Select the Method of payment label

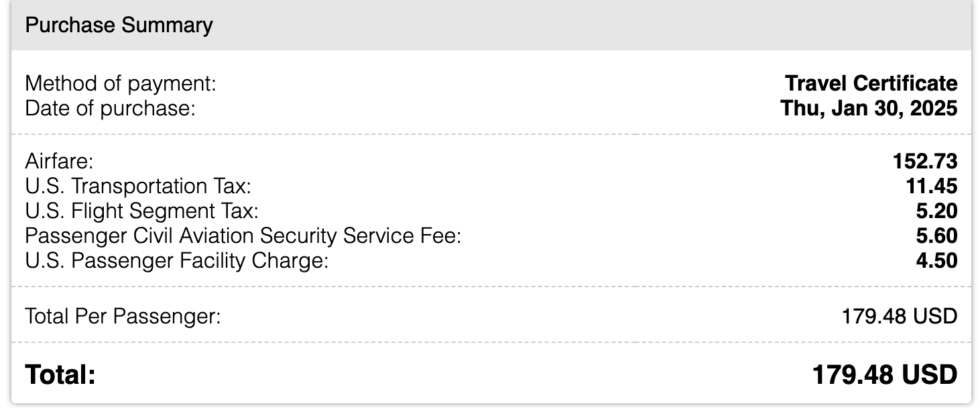(x=121, y=84)
